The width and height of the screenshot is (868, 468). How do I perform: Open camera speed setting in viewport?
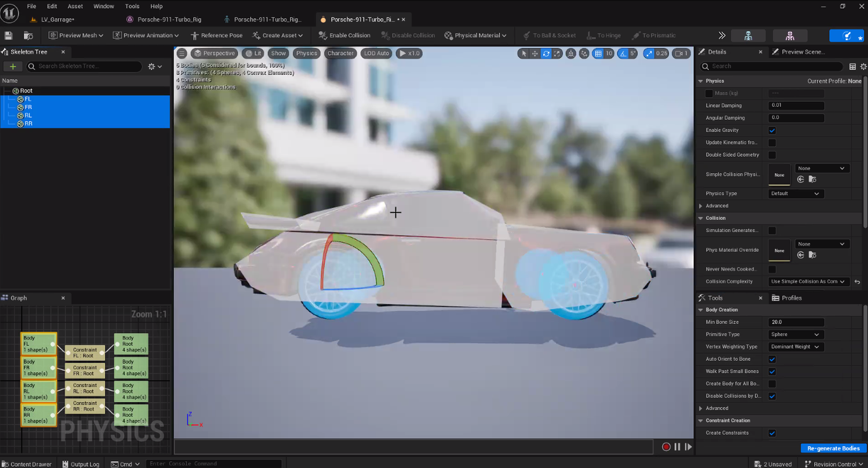click(x=681, y=53)
